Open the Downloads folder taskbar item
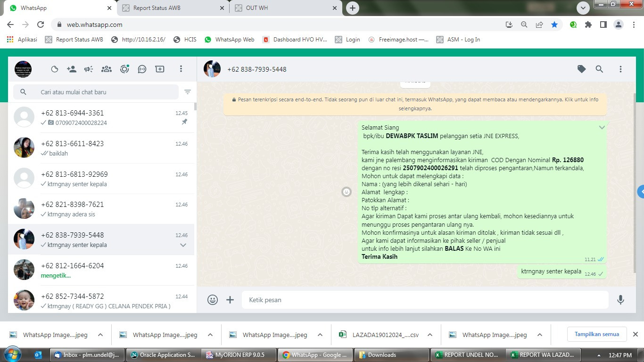644x362 pixels. click(392, 355)
